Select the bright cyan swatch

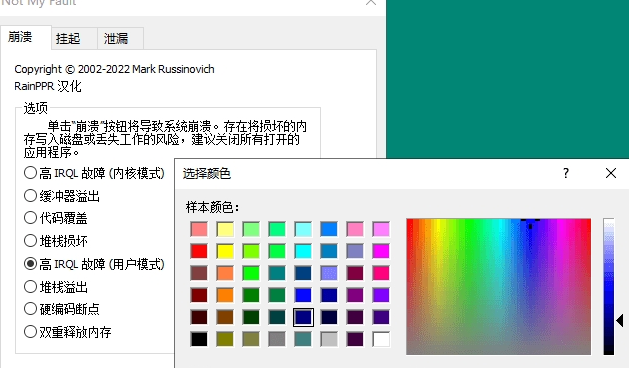303,251
